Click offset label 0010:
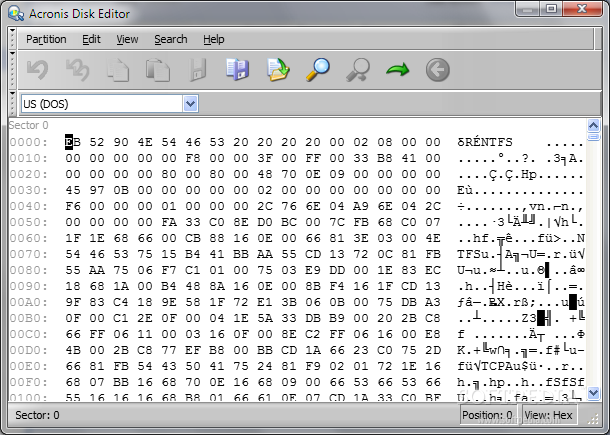Viewport: 610px width, 435px height. point(28,158)
